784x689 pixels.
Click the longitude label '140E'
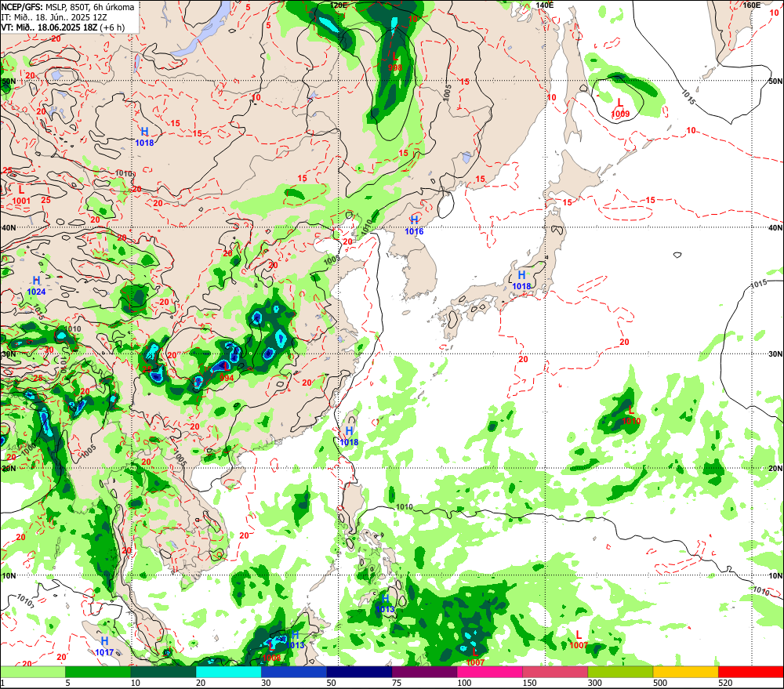click(545, 5)
